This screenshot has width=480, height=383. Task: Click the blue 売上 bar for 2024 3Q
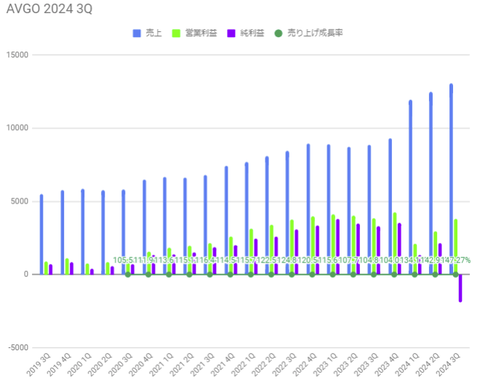451,179
